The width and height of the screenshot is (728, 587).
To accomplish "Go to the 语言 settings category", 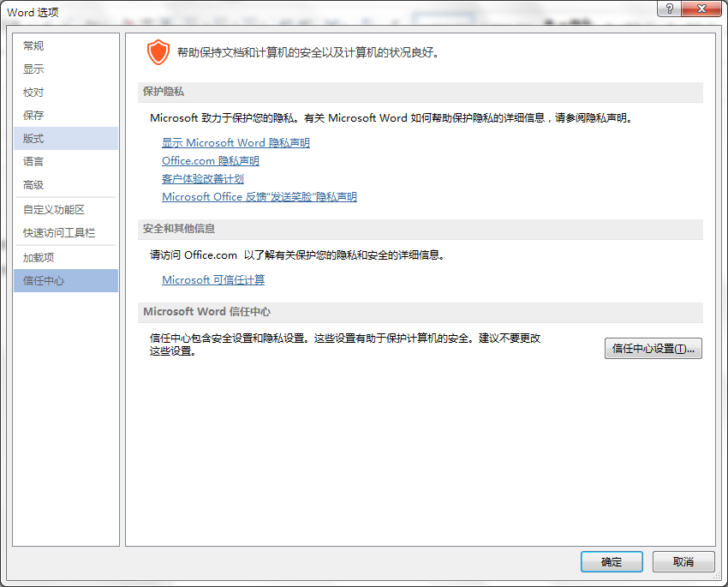I will click(x=65, y=162).
